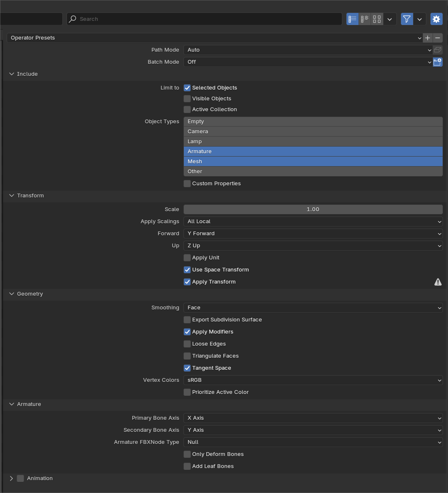Open the Operator Presets dropdown
The width and height of the screenshot is (448, 493).
(x=215, y=38)
